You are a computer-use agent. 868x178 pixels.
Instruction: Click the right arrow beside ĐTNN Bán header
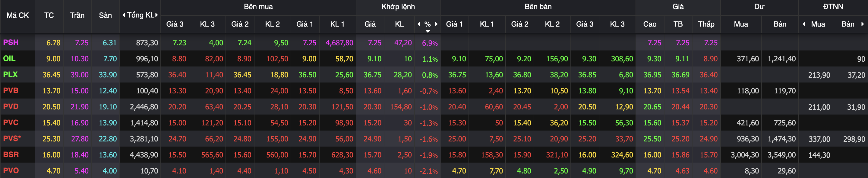click(863, 24)
